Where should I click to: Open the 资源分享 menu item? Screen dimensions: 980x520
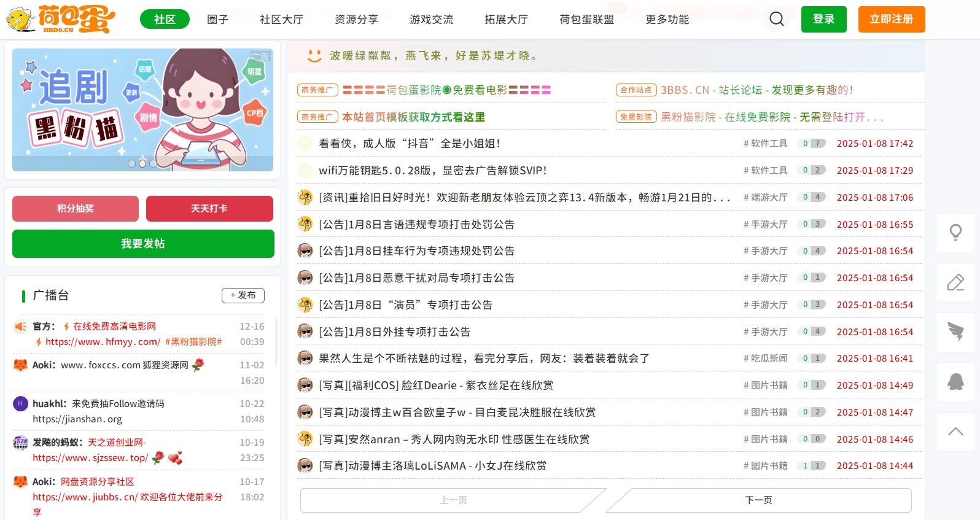(357, 20)
